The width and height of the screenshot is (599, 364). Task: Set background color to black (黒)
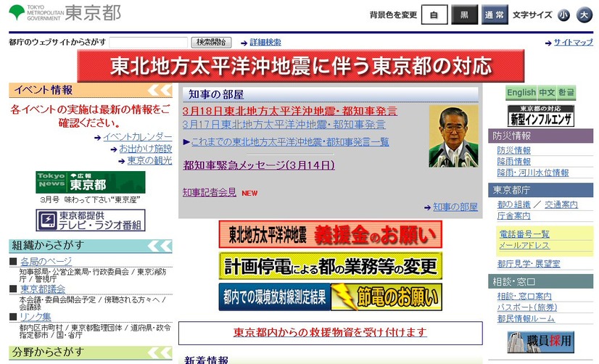[x=464, y=15]
